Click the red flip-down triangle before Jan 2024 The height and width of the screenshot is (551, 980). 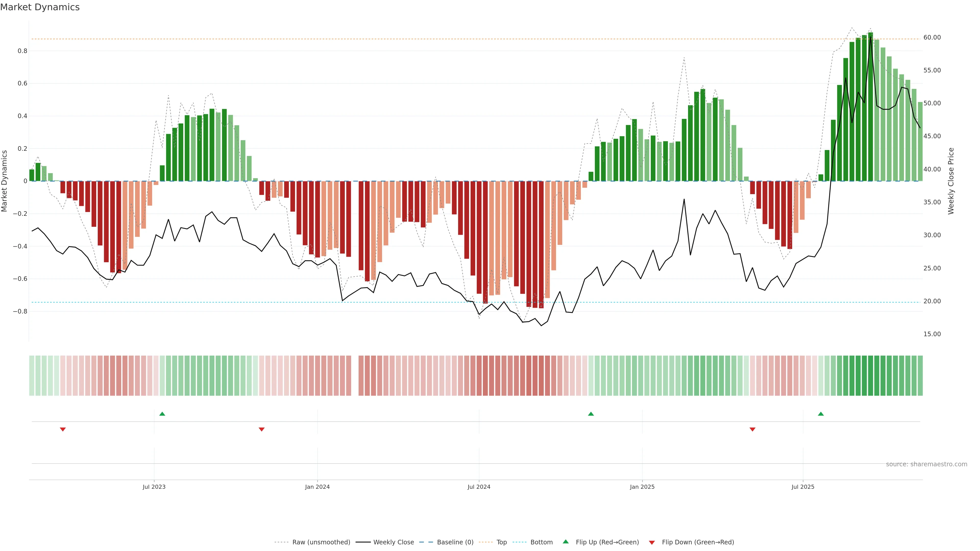click(x=261, y=429)
